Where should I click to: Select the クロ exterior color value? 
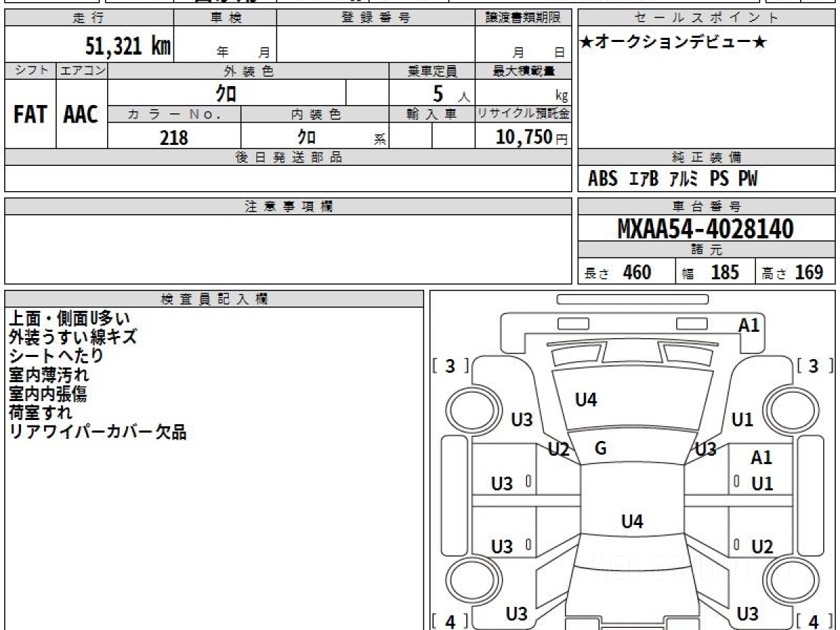tap(226, 93)
